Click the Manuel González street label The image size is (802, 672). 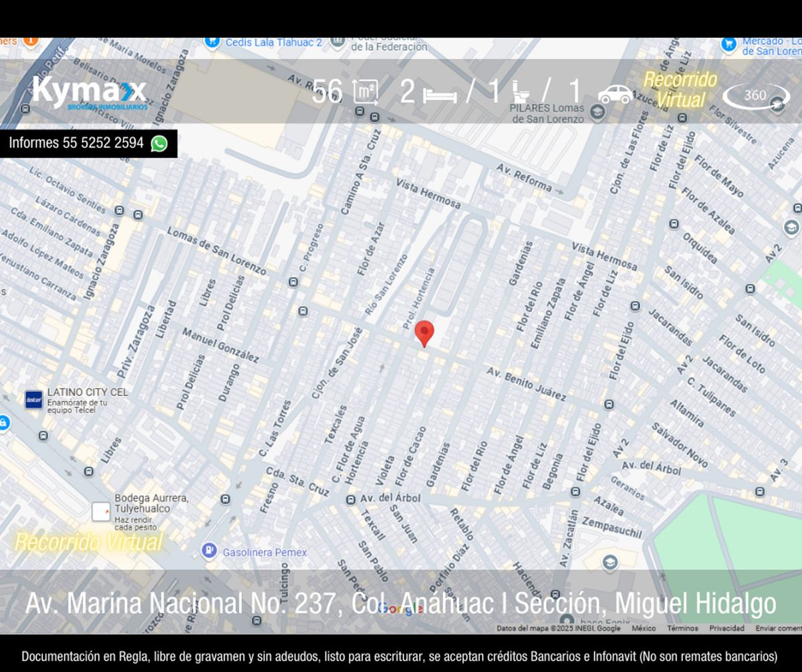221,345
